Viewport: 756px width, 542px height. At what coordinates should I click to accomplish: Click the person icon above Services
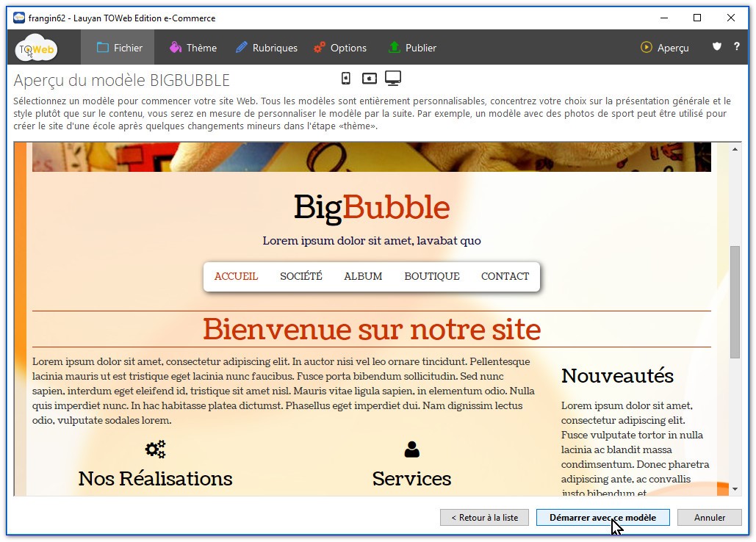(x=411, y=449)
